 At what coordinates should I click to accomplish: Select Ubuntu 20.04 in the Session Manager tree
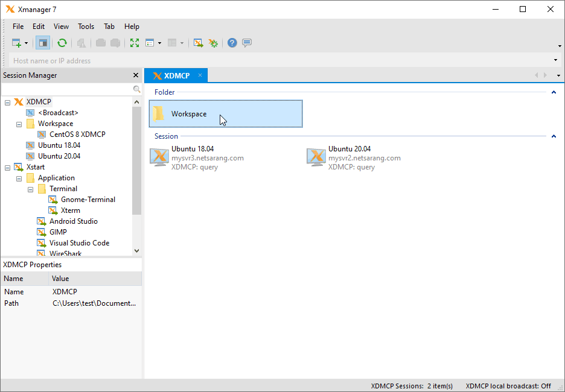click(x=59, y=156)
